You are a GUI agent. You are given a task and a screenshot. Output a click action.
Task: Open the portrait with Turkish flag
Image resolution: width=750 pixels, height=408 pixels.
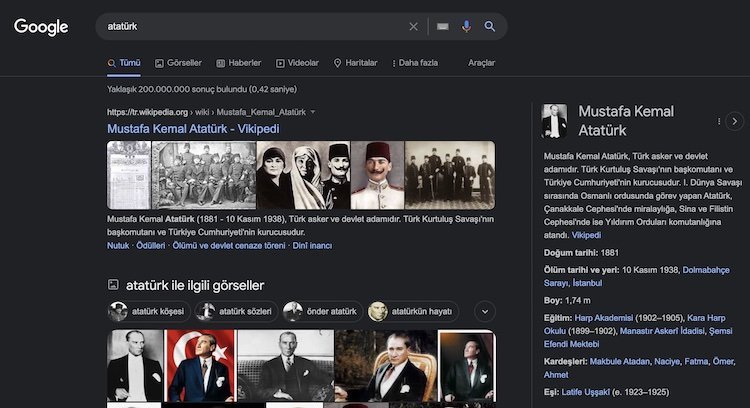point(200,365)
